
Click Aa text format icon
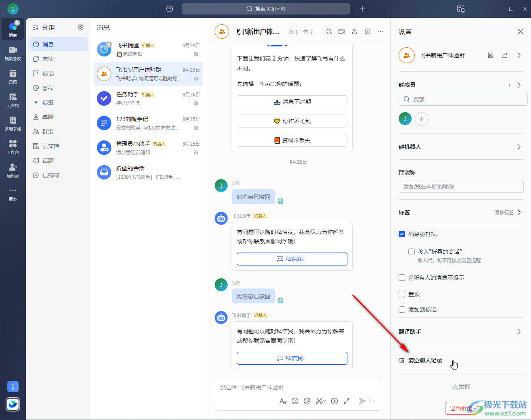click(283, 401)
